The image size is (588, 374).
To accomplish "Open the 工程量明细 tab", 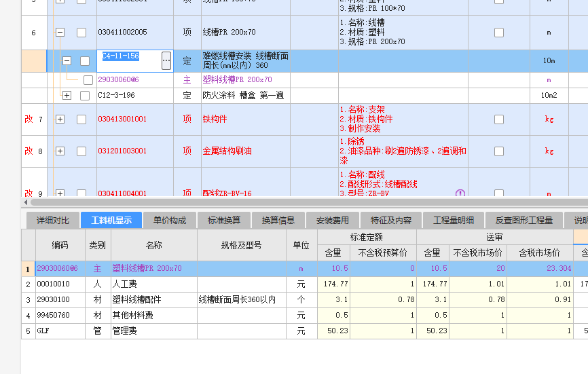I will coord(454,221).
